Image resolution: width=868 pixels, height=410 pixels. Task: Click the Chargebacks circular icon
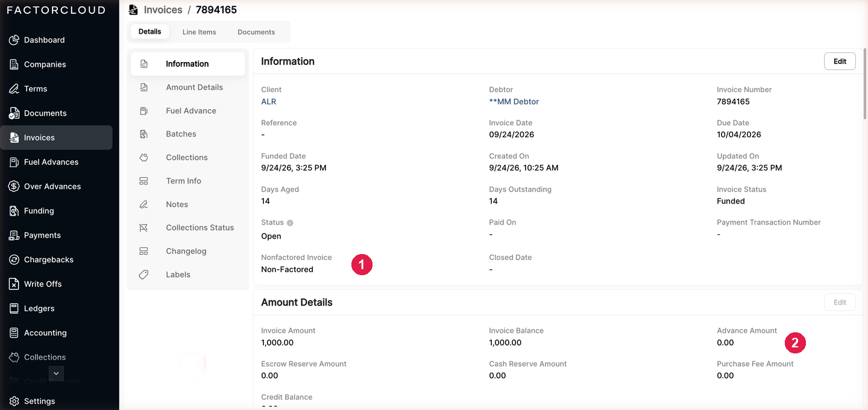pos(14,259)
